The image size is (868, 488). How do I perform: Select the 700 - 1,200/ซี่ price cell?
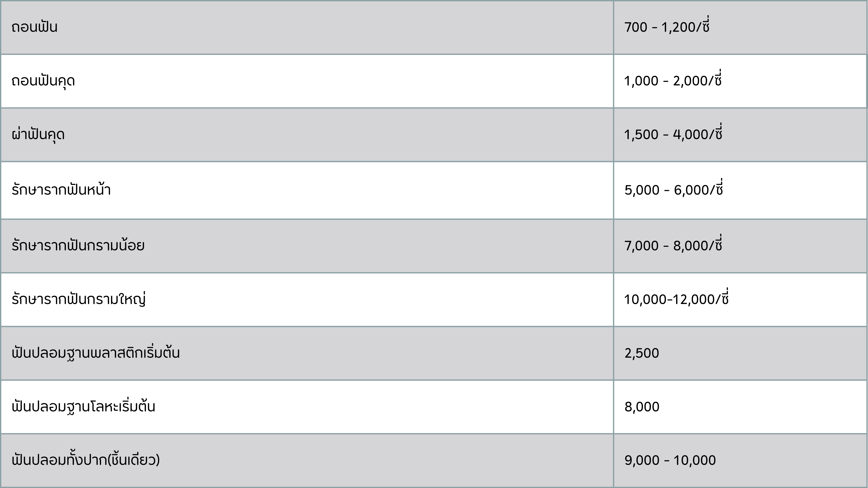667,27
